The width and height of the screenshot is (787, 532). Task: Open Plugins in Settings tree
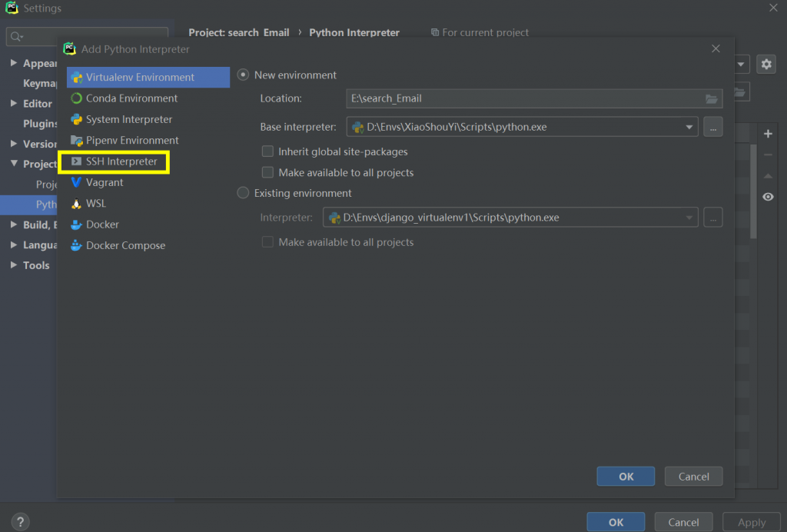click(x=40, y=124)
